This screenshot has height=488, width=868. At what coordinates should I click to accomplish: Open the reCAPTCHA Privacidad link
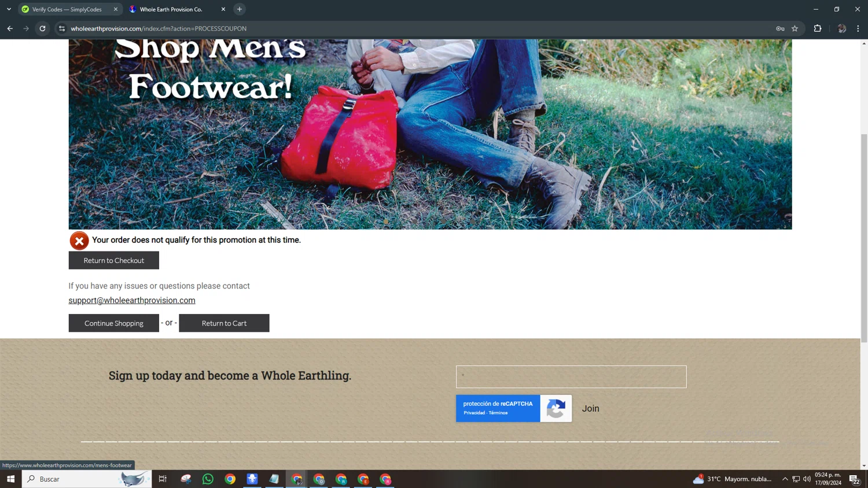coord(474,413)
